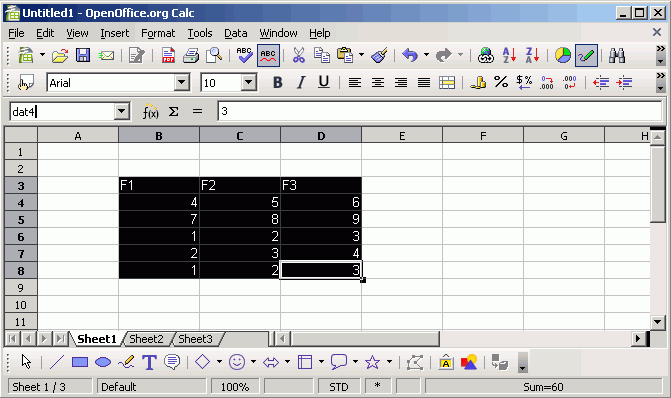Sort selected cells descending

(x=532, y=56)
